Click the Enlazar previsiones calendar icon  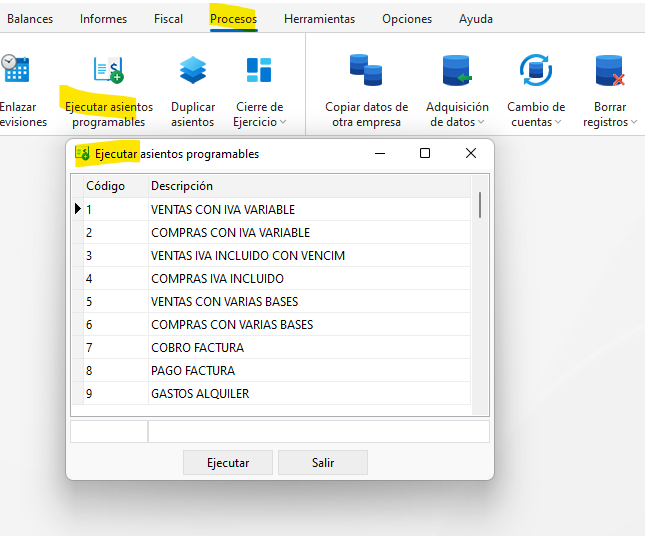coord(15,68)
